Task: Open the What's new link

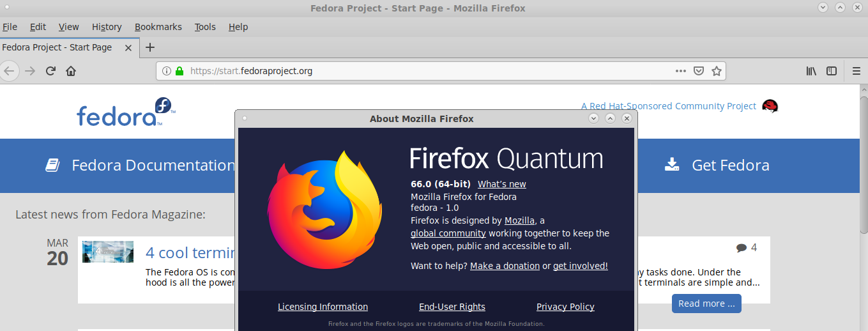Action: coord(502,184)
